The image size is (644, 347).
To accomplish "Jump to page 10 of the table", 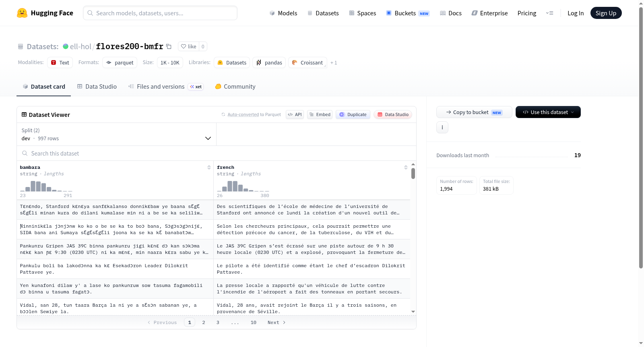I will [x=254, y=322].
